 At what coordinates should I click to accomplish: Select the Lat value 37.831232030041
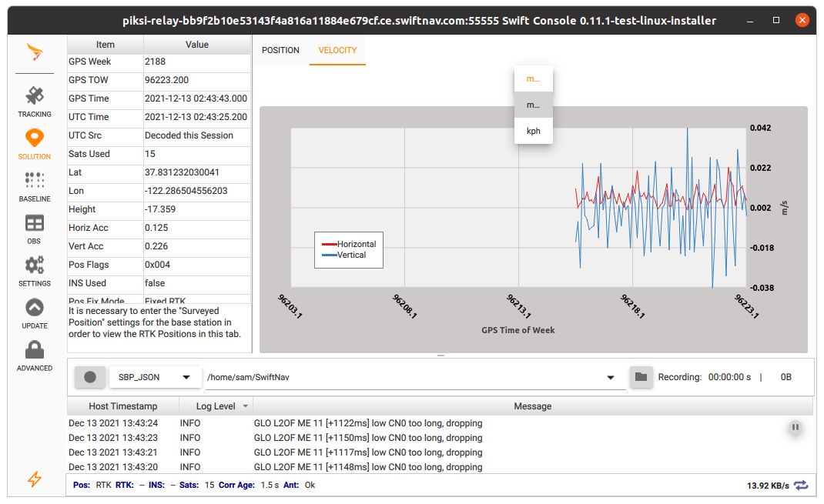pos(196,172)
